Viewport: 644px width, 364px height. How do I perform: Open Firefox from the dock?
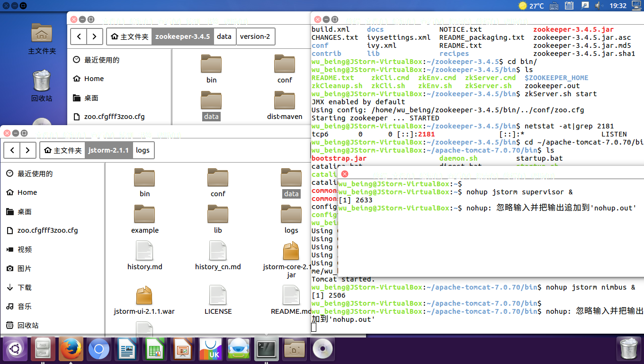tap(71, 350)
